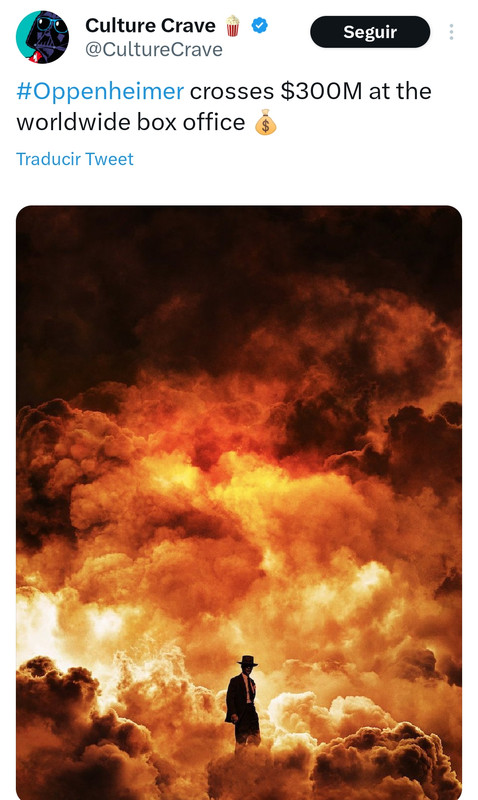Open the Culture Crave display name

pos(150,26)
